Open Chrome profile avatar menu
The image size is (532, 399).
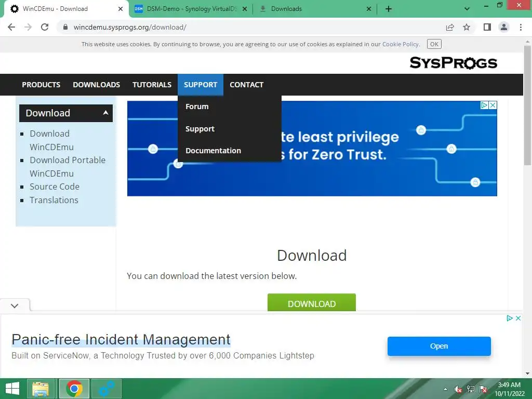pos(504,27)
